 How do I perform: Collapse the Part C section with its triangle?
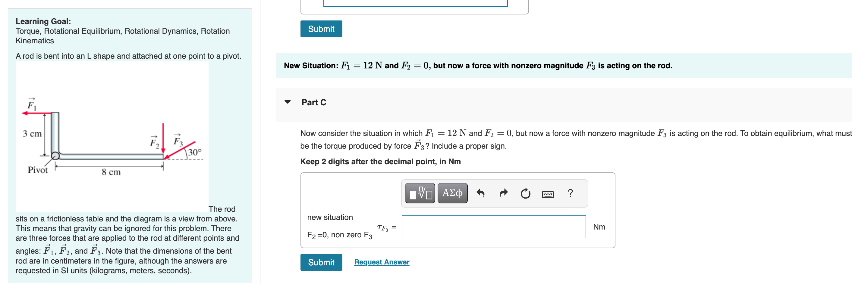288,102
